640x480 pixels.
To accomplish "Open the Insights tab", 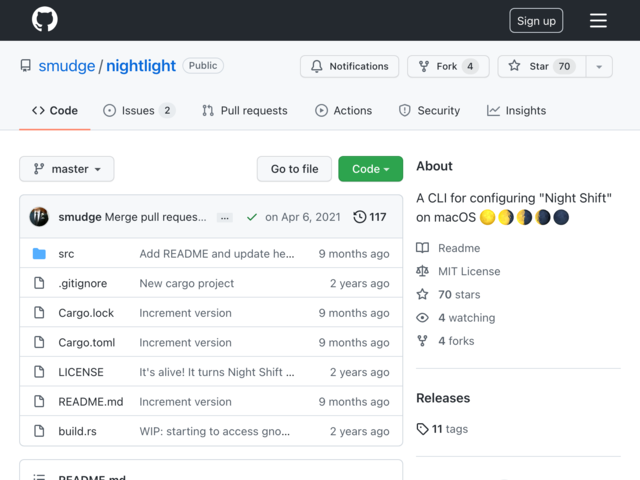I will [x=516, y=111].
